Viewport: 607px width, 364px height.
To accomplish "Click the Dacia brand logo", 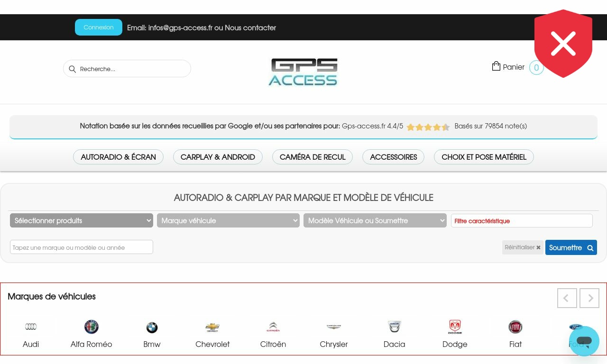I will pos(395,327).
